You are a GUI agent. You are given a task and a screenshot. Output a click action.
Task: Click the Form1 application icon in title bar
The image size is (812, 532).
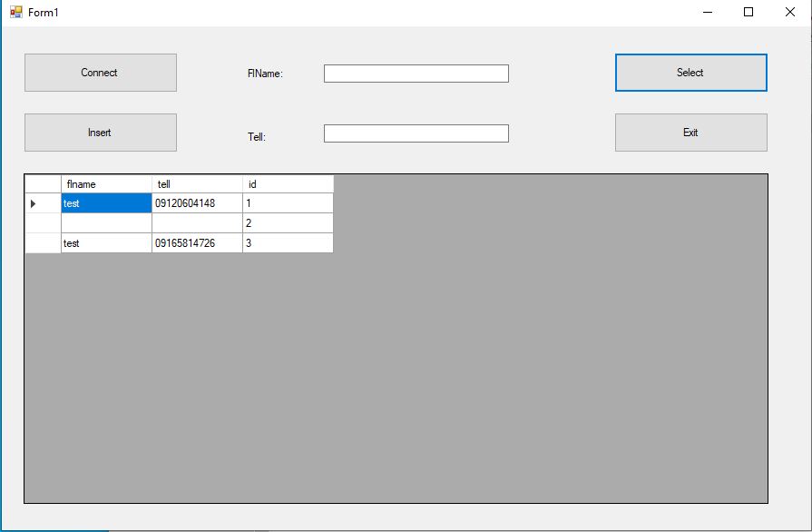click(15, 12)
